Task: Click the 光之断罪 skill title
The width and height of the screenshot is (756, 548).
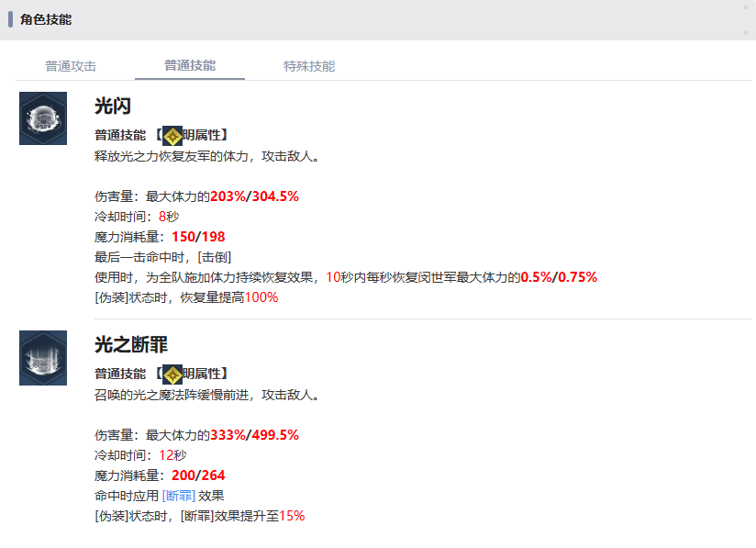Action: (x=131, y=345)
